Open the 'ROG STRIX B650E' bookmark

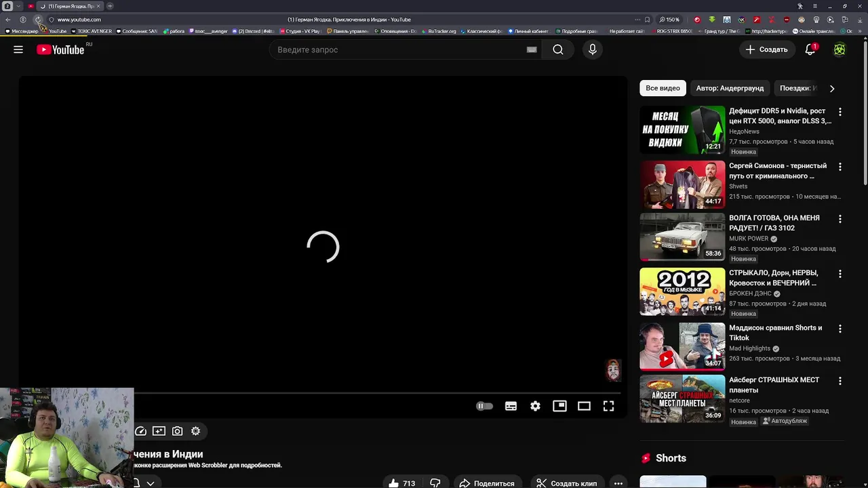coord(672,31)
